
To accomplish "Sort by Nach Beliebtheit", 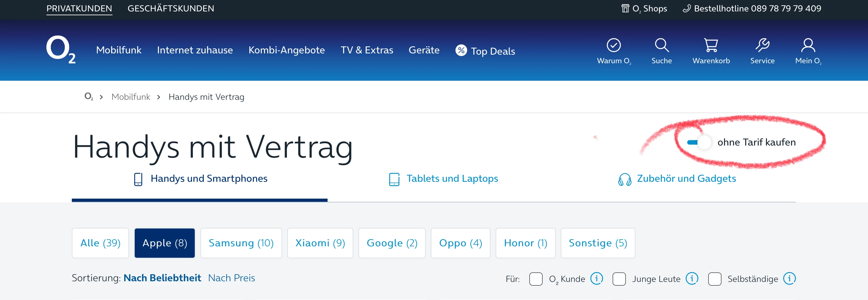I will tap(162, 278).
